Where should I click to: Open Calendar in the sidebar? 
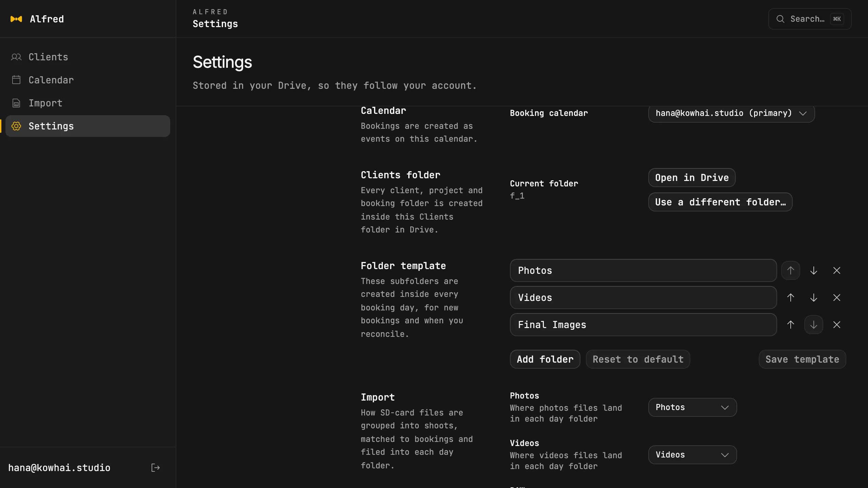(88, 80)
